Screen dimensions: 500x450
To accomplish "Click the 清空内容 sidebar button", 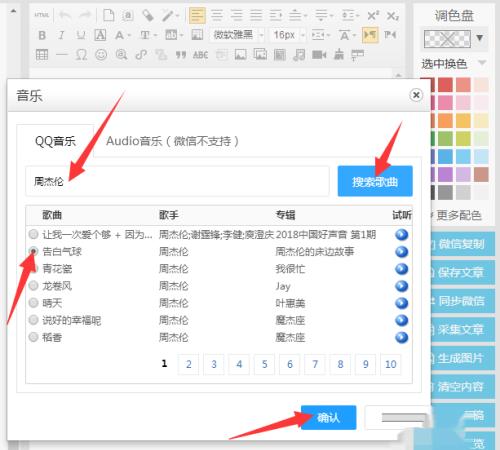I will pos(462,387).
